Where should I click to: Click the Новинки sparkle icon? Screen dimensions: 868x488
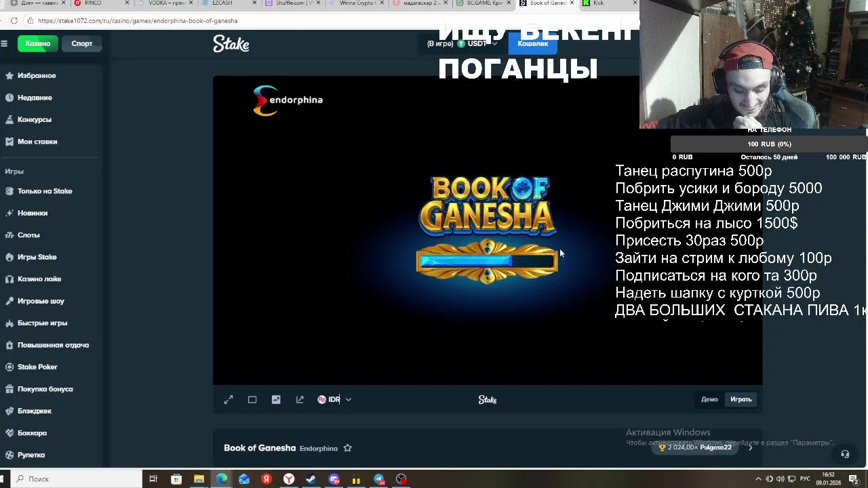coord(9,213)
